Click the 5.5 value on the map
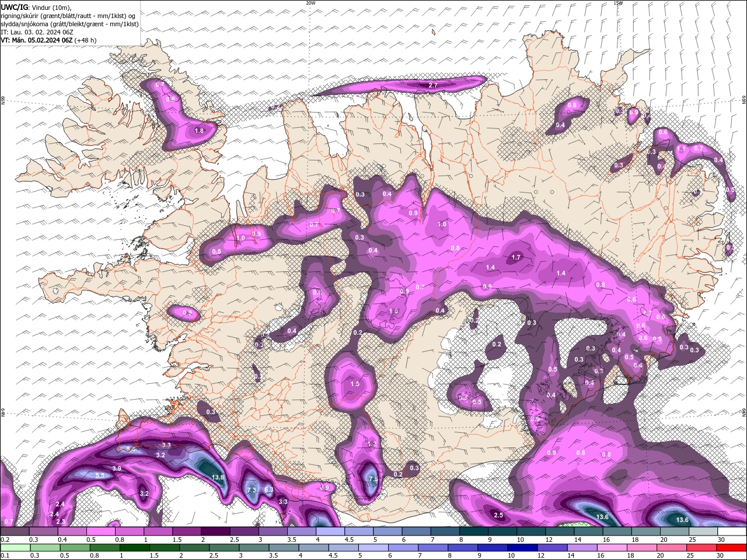This screenshot has width=747, height=560. coord(100,475)
